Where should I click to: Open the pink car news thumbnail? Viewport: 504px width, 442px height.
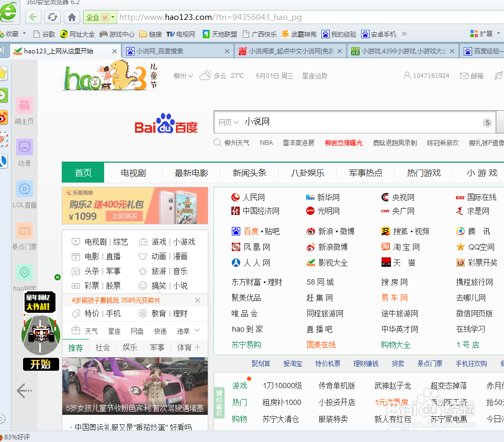point(135,386)
